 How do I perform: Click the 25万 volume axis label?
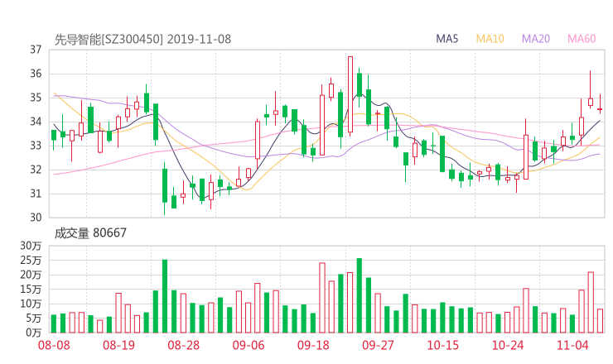point(31,260)
